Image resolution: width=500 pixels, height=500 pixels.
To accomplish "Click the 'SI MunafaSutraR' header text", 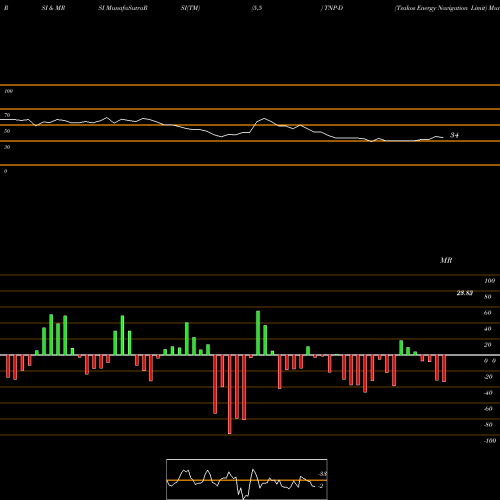I will [123, 8].
